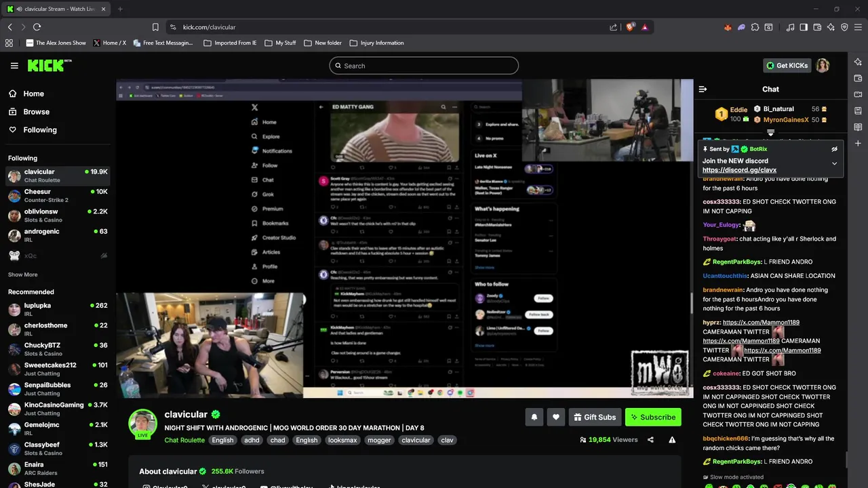Image resolution: width=868 pixels, height=488 pixels.
Task: Open the Kick hamburger sidebar menu
Action: point(14,66)
